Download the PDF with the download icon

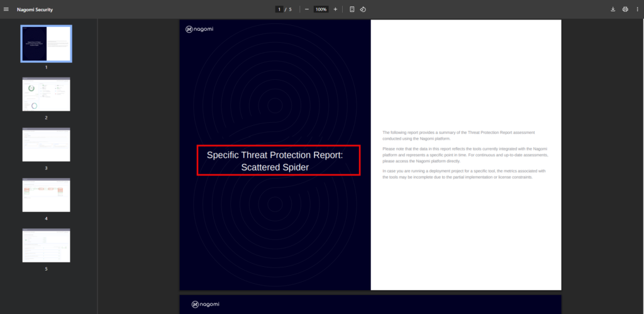(613, 9)
